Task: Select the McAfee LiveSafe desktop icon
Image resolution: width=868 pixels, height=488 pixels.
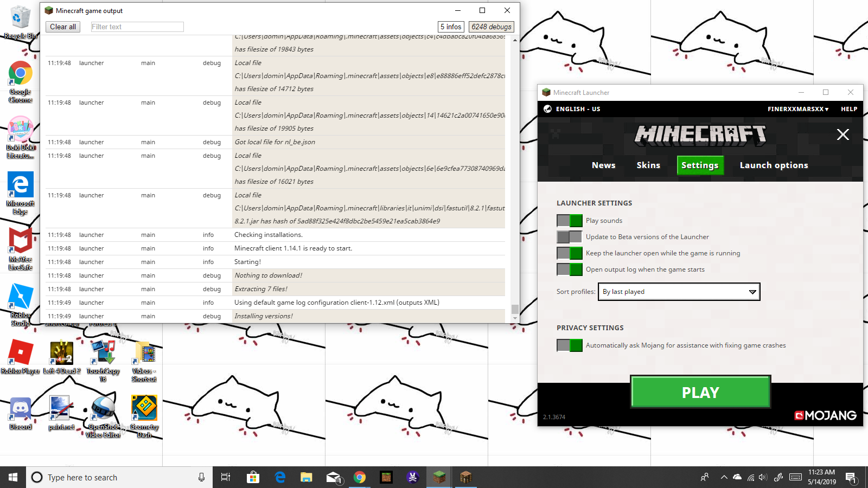Action: tap(20, 249)
